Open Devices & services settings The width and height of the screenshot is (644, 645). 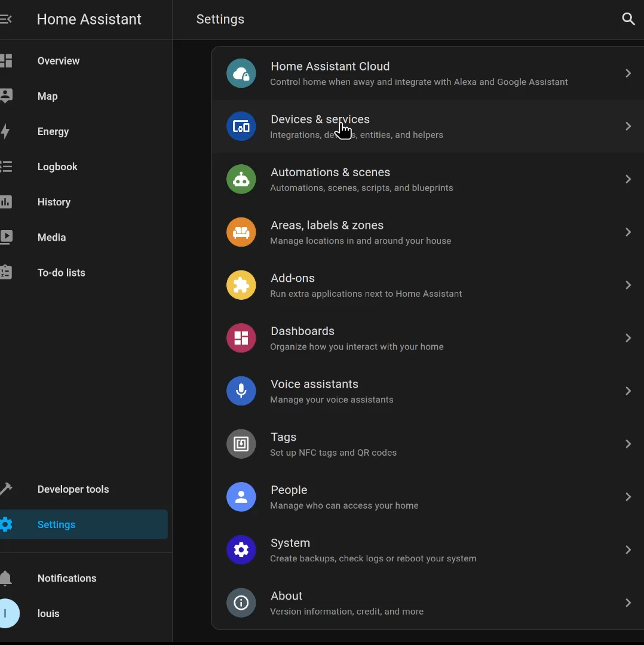tap(428, 126)
